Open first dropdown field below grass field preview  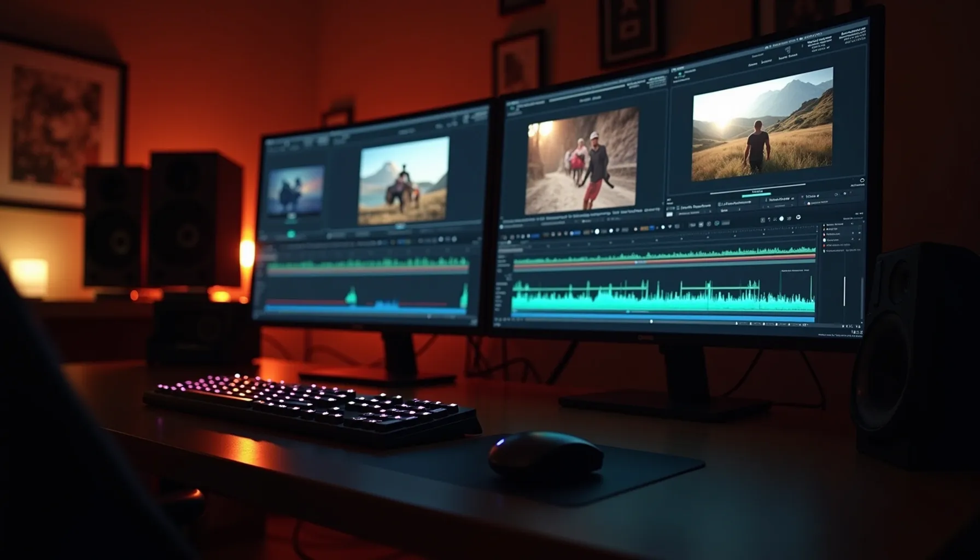pyautogui.click(x=693, y=207)
